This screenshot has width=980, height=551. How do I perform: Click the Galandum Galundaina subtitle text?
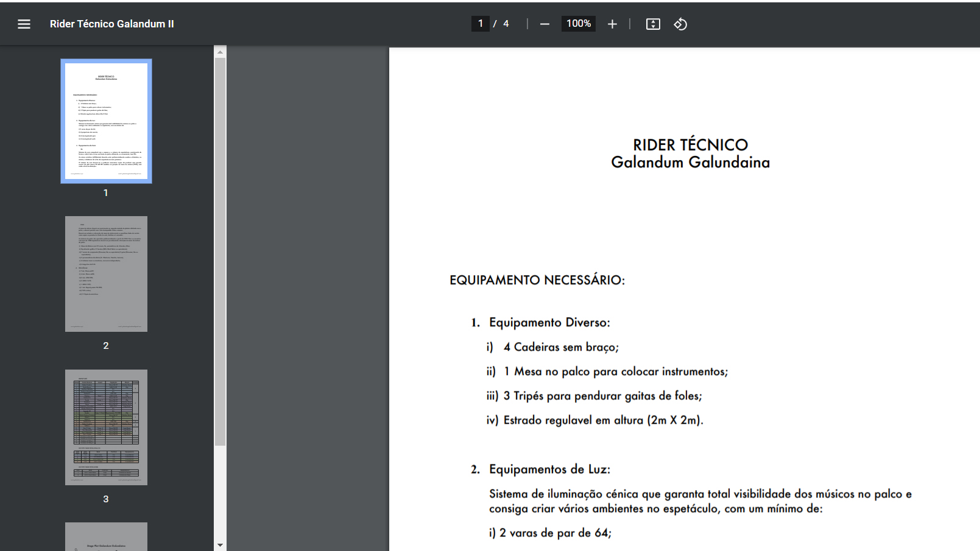690,163
